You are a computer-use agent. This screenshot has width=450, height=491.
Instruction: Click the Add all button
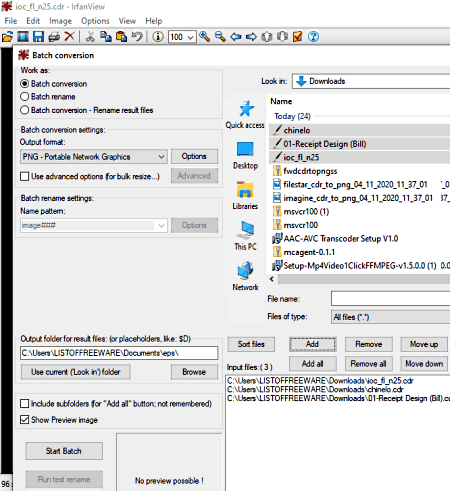(313, 364)
